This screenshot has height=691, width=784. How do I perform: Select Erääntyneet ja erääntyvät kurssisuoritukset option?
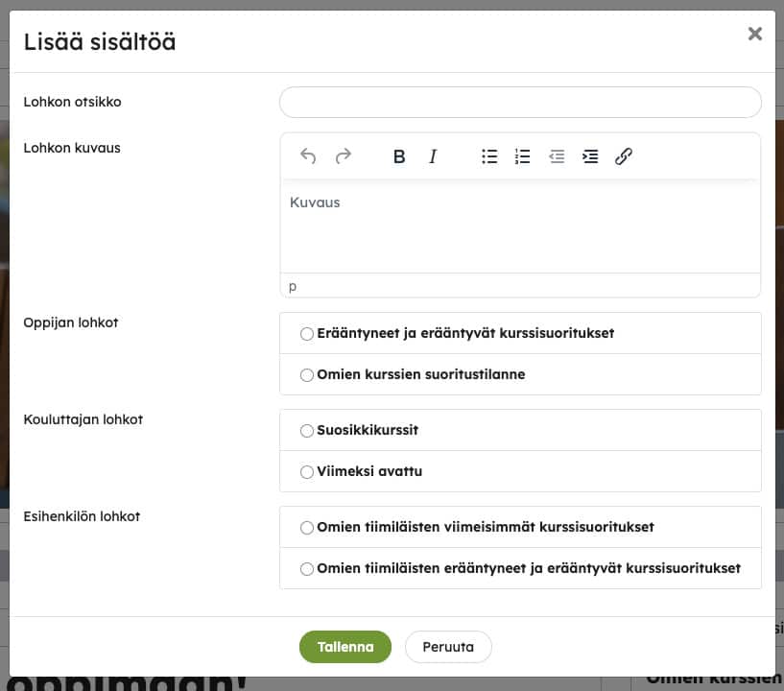[x=306, y=333]
